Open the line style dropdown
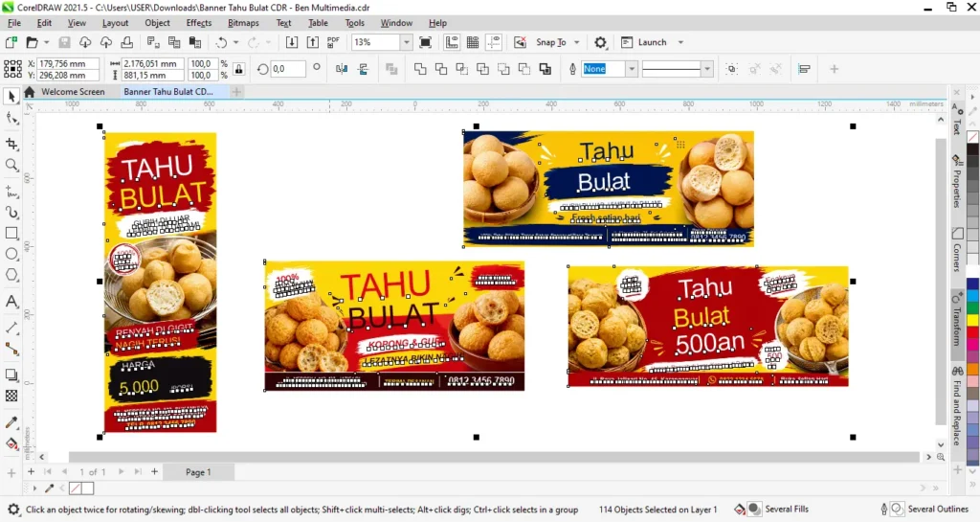This screenshot has height=522, width=980. pos(707,69)
